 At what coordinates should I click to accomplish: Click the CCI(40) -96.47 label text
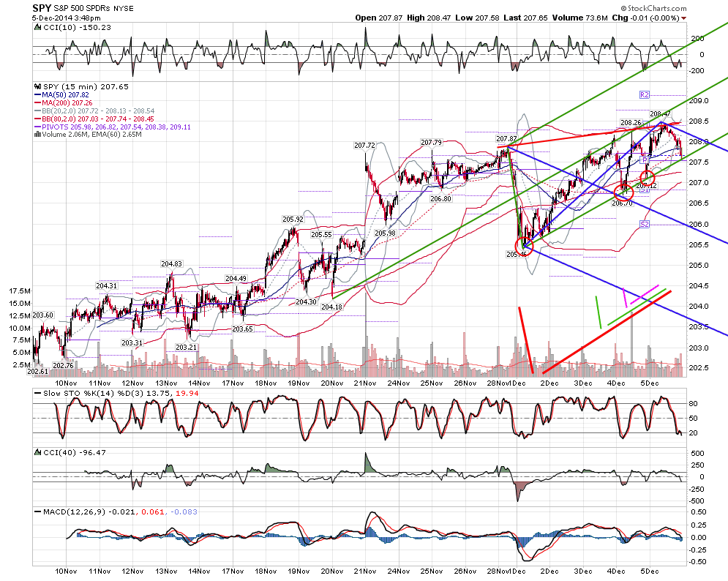[x=75, y=452]
